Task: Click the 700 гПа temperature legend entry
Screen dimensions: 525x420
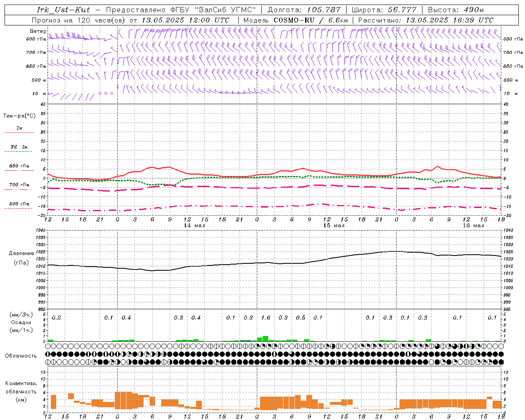Action: pos(19,185)
